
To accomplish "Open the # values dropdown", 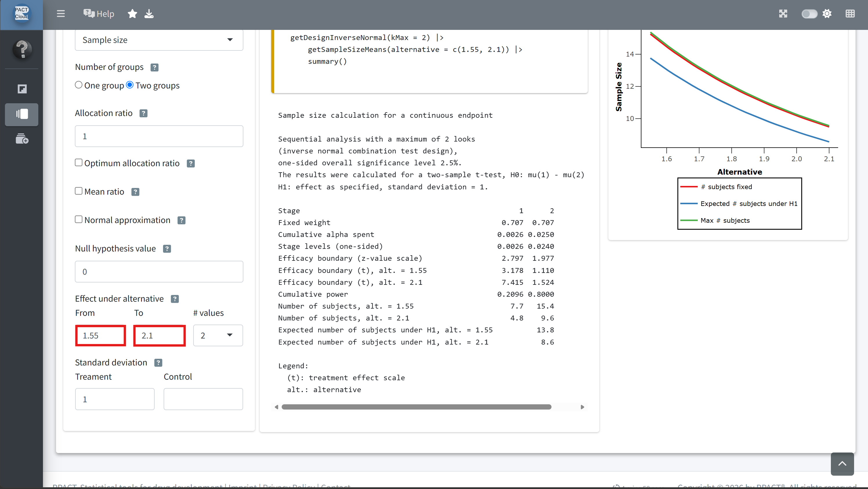I will click(x=218, y=336).
